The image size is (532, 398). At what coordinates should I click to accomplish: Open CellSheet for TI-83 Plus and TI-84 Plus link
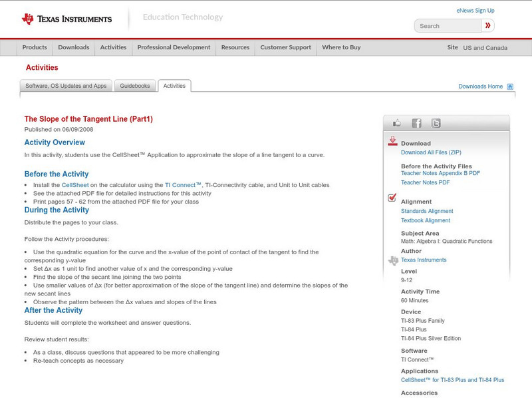[452, 380]
